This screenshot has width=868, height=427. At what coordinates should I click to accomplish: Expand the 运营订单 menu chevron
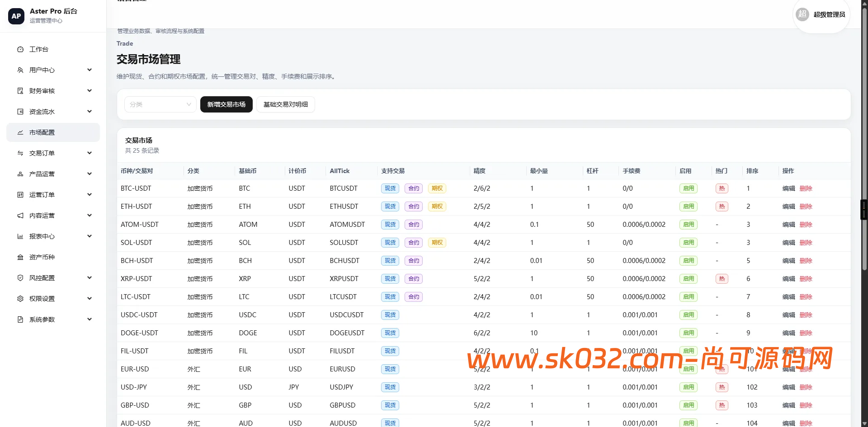click(x=90, y=194)
